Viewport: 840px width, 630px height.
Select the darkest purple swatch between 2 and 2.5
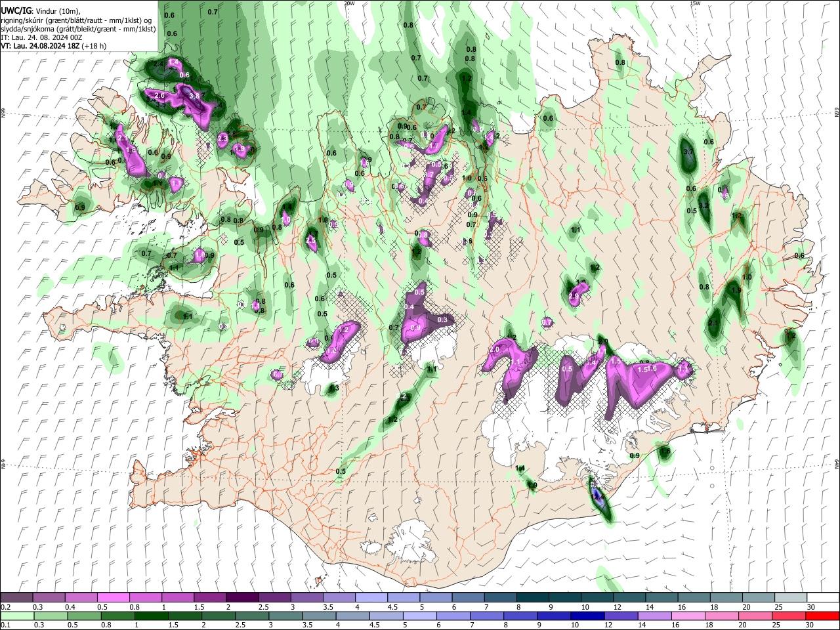click(241, 598)
